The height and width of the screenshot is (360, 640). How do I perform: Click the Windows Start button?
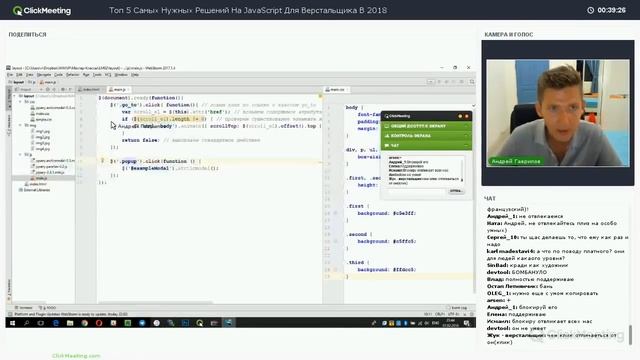click(12, 323)
